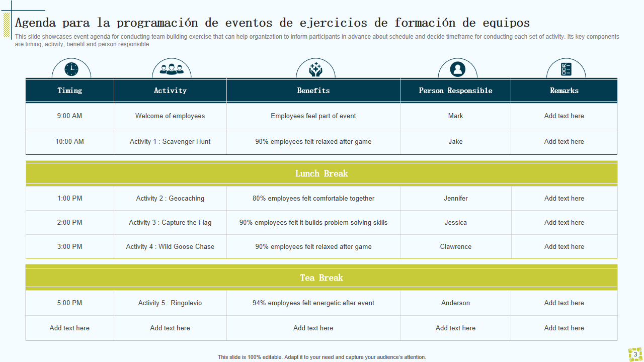Click the footer note This slide is 100% editable
Screen dimensions: 644x362
322,357
